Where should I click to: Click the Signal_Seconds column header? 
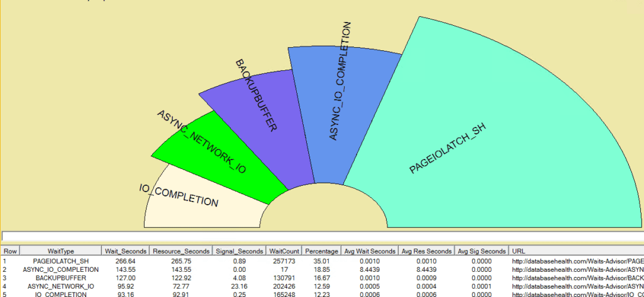point(240,251)
